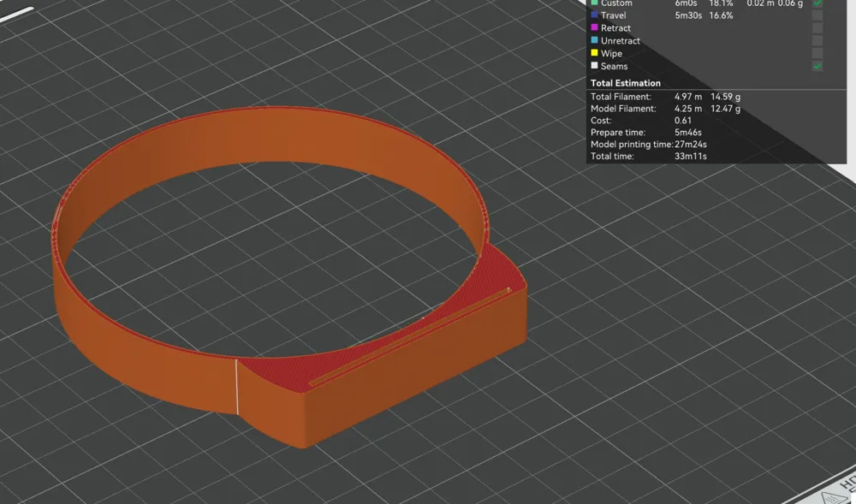Turn on Retract display checkbox

(x=817, y=28)
